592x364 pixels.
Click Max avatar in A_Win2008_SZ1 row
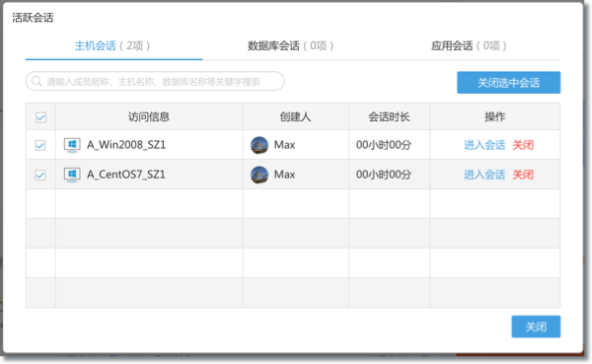259,145
